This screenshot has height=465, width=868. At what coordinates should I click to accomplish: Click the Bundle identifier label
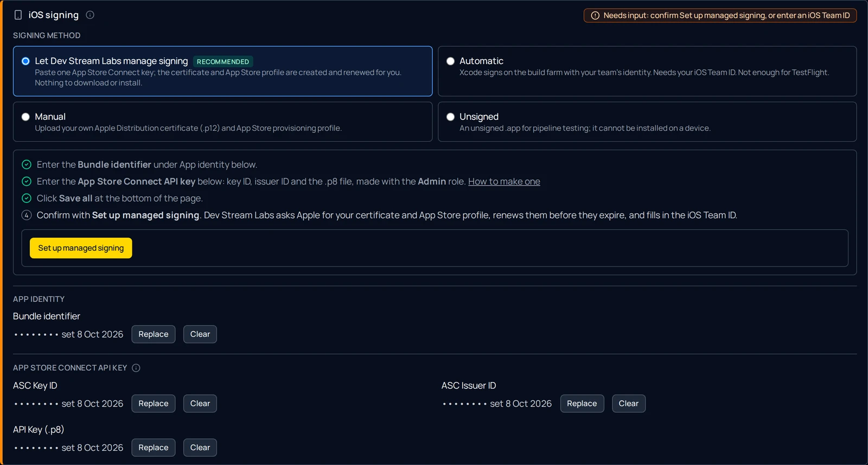tap(47, 316)
